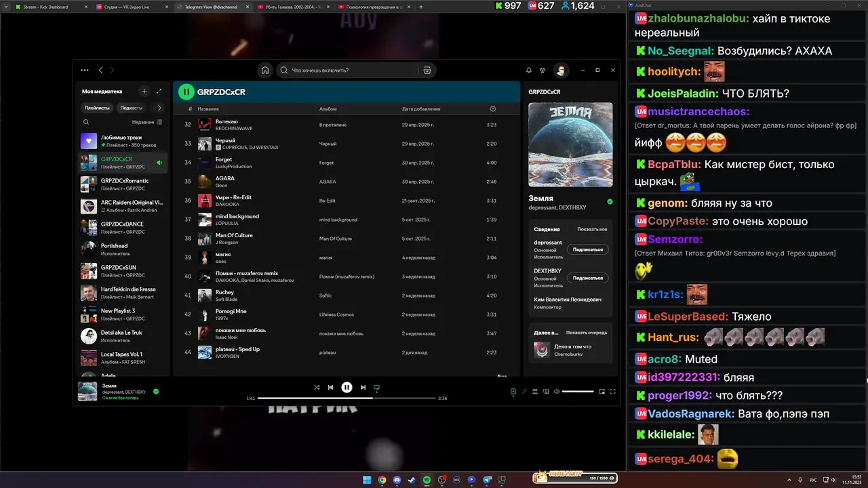Image resolution: width=868 pixels, height=488 pixels.
Task: Open the HardTekk in die Fresse playlist
Action: (123, 292)
